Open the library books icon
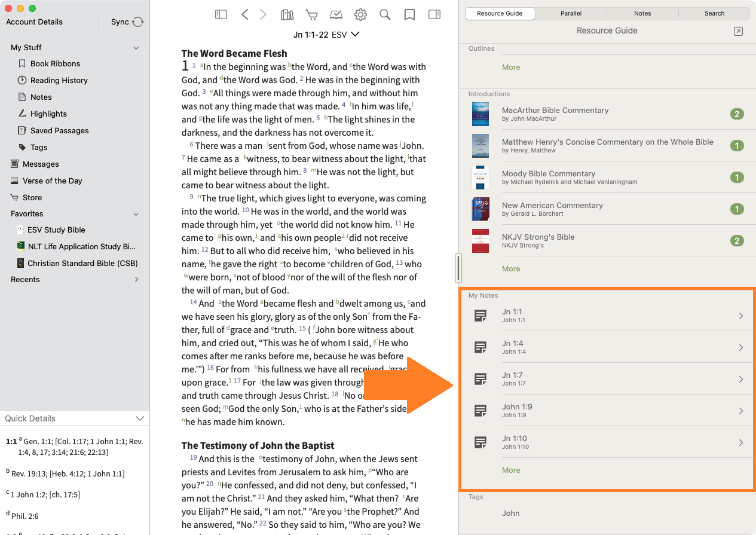This screenshot has height=535, width=756. (287, 15)
